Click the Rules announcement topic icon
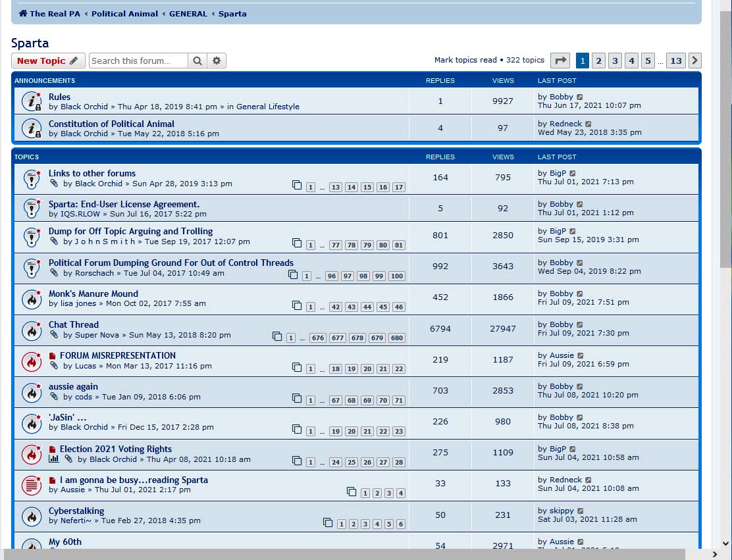 point(32,101)
